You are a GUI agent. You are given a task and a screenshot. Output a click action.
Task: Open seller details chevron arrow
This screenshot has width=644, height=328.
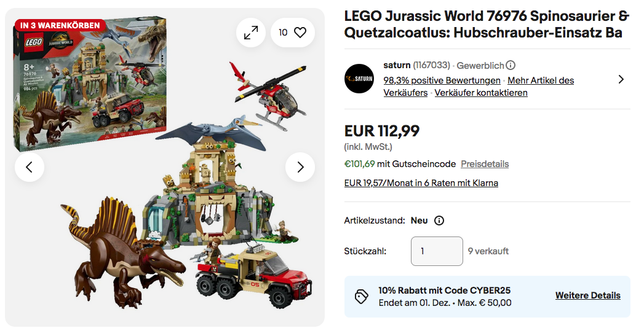click(x=621, y=79)
